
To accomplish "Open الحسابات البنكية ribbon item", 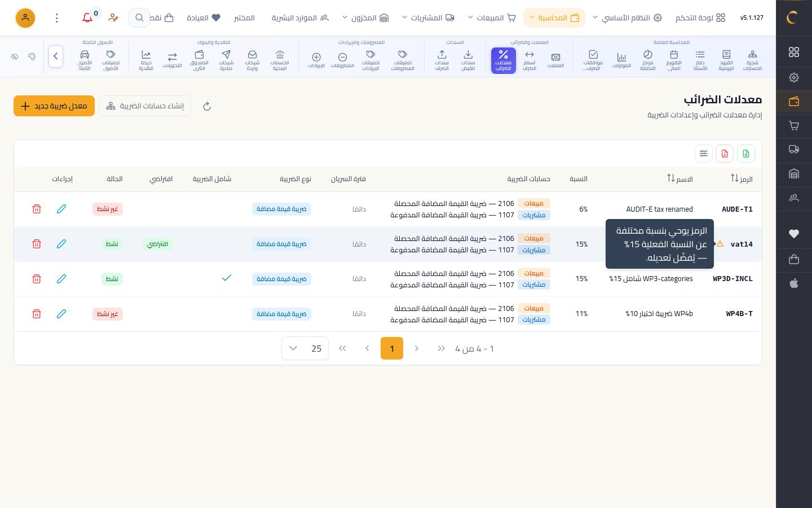I will [280, 60].
